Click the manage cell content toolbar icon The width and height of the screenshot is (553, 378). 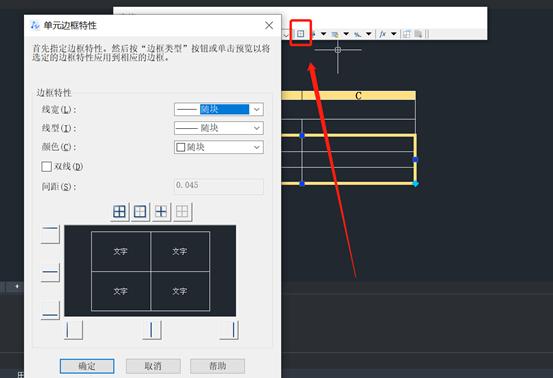coord(407,34)
